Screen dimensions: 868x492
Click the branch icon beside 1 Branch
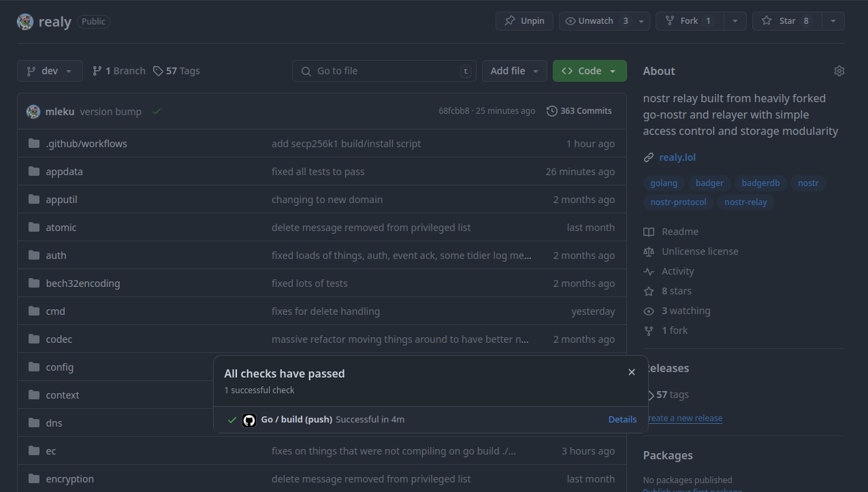(x=97, y=71)
